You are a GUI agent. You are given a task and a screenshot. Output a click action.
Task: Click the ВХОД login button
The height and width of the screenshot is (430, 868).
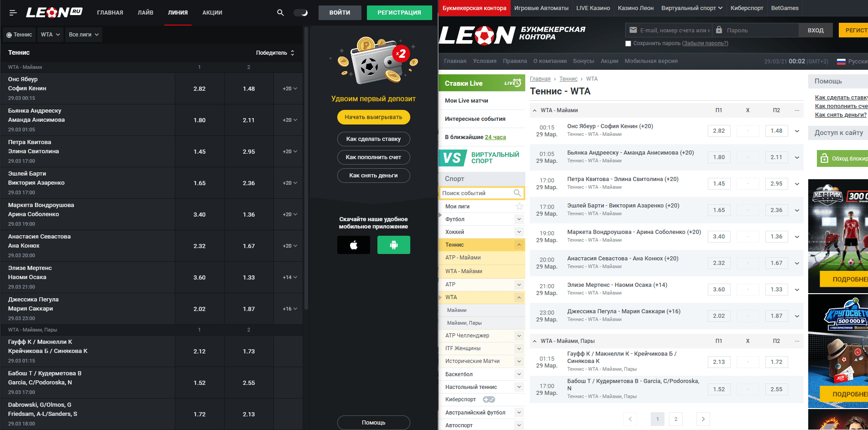[816, 31]
